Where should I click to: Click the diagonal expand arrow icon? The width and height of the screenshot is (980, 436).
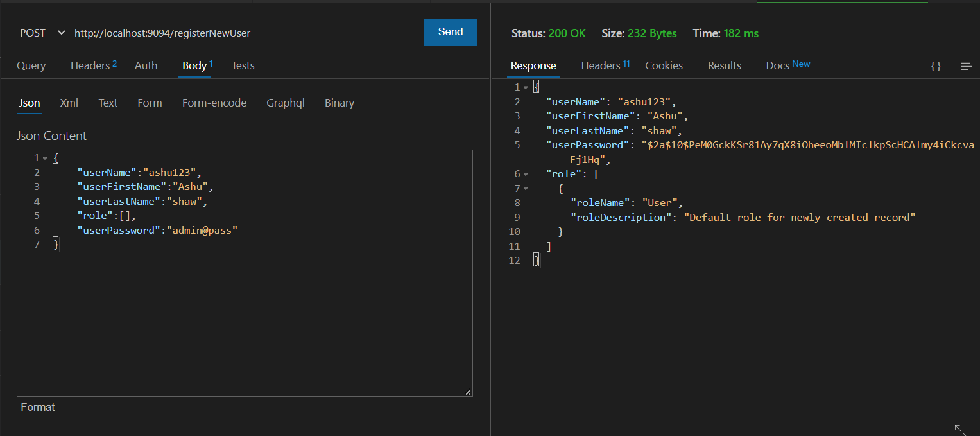961,431
